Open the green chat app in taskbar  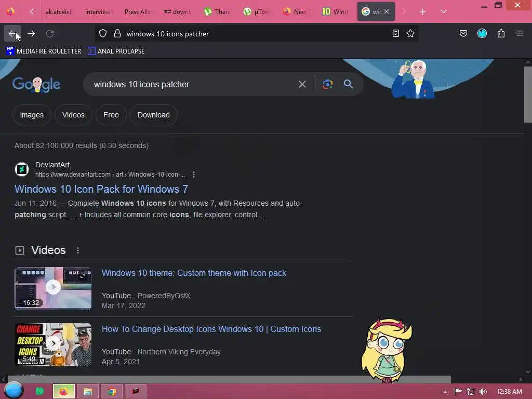click(x=39, y=392)
